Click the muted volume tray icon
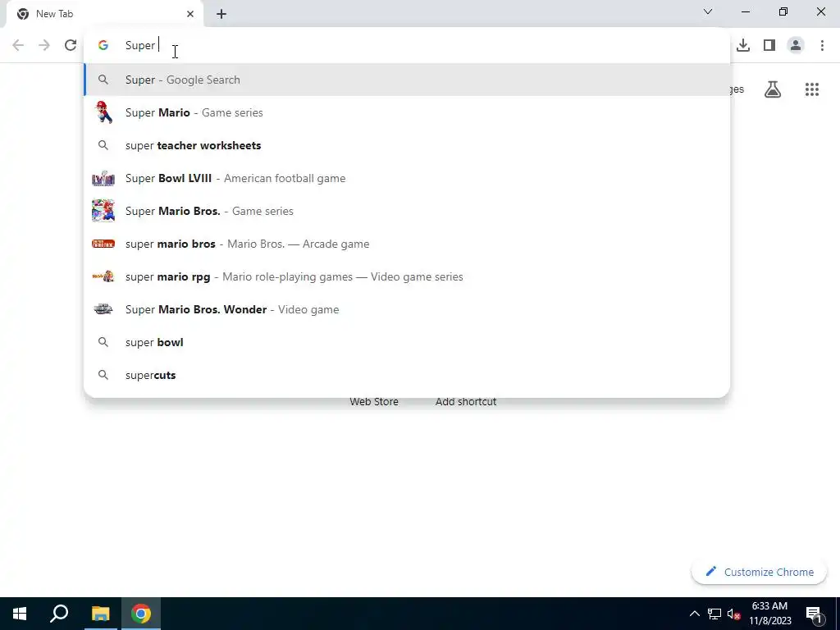Screen dimensions: 840x630 pos(733,614)
